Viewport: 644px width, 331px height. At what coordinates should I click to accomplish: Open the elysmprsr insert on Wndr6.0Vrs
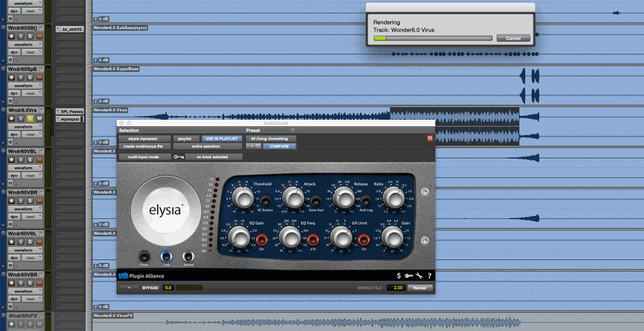70,119
